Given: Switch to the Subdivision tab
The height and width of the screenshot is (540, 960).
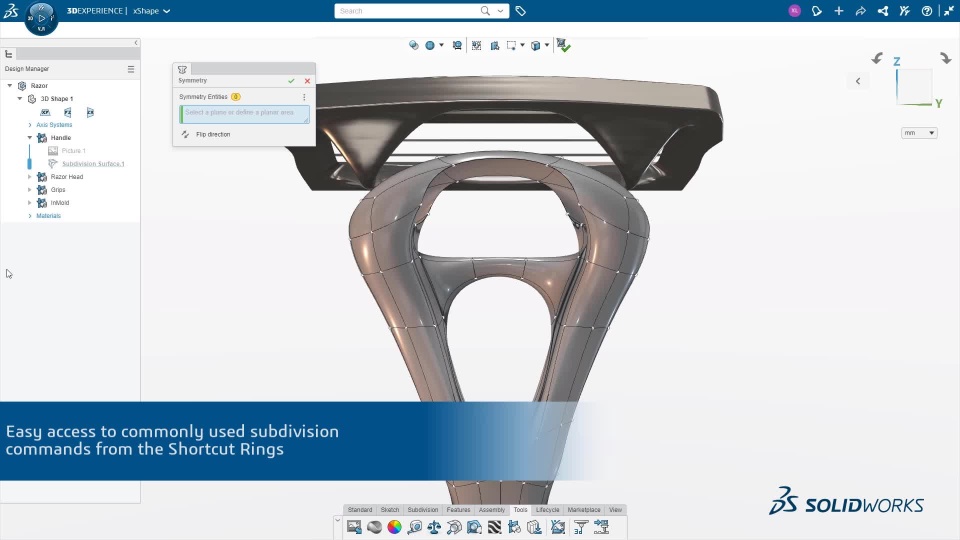Looking at the screenshot, I should (422, 509).
